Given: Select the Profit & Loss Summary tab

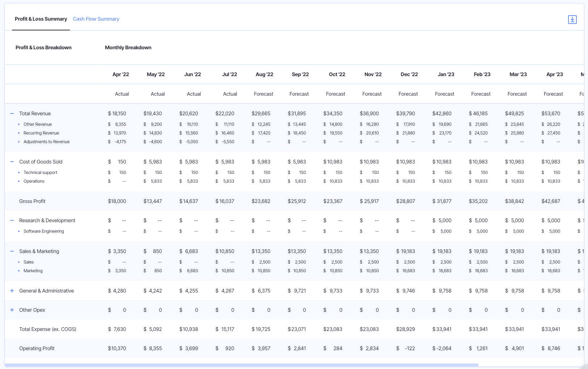Looking at the screenshot, I should 41,19.
